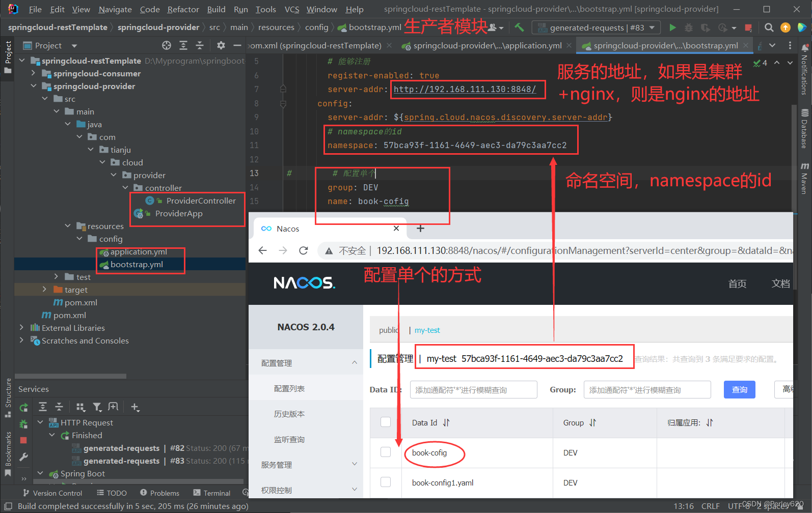The width and height of the screenshot is (812, 513).
Task: Open generated-requests run configuration dropdown
Action: (x=596, y=27)
